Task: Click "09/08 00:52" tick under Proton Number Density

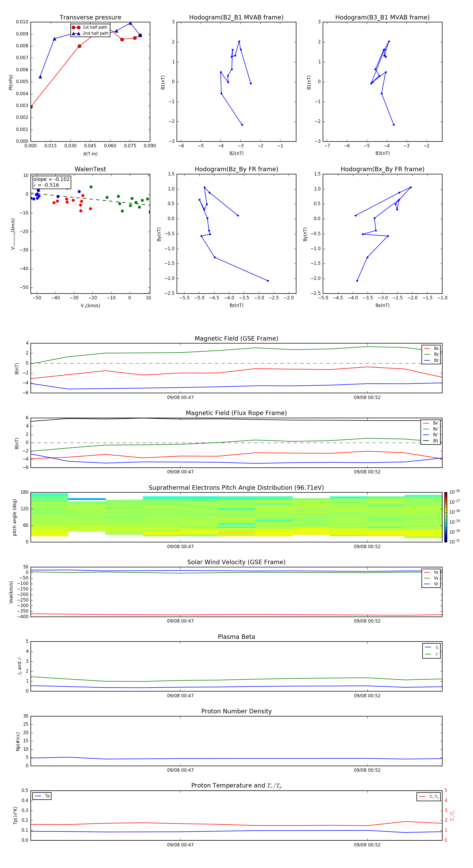Action: [367, 770]
